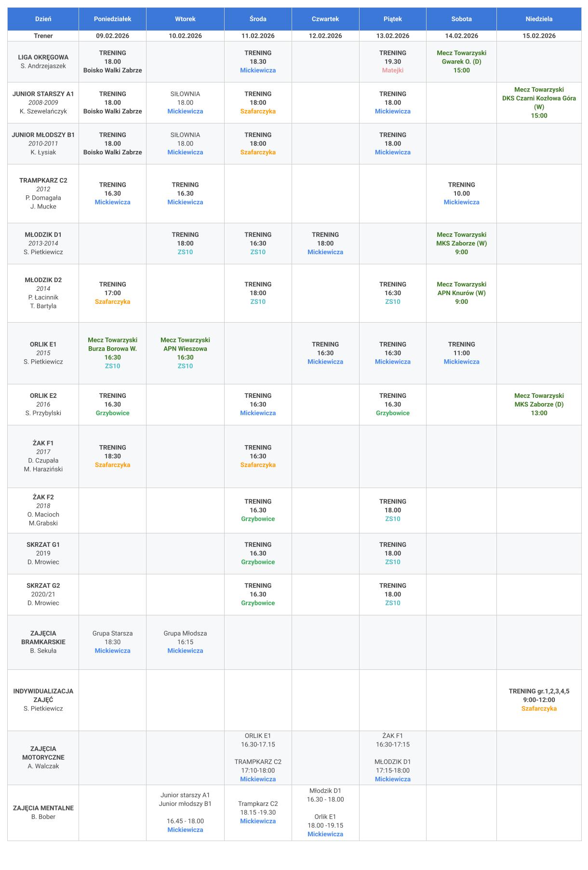Click the "Grupa Starsza" goalkeeper session

(112, 633)
